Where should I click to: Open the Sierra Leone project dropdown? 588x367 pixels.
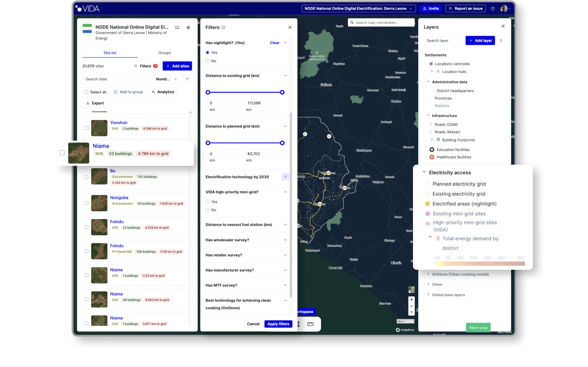click(358, 8)
